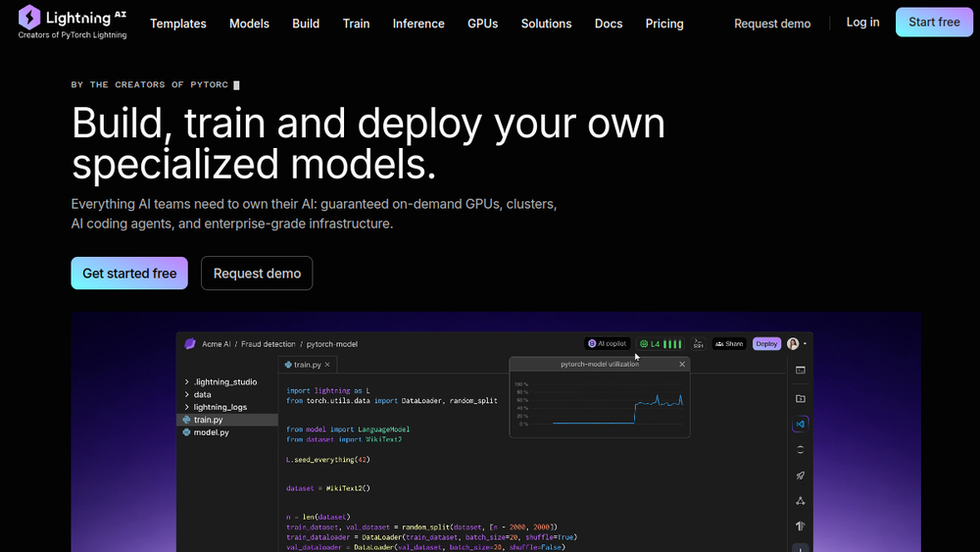Open the AI copilot button
This screenshot has width=980, height=552.
pyautogui.click(x=608, y=344)
